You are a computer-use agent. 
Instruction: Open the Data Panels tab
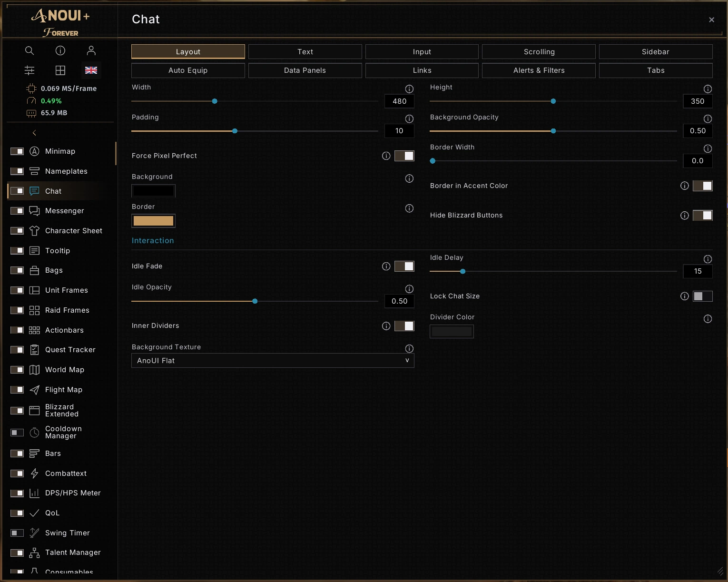pyautogui.click(x=305, y=70)
